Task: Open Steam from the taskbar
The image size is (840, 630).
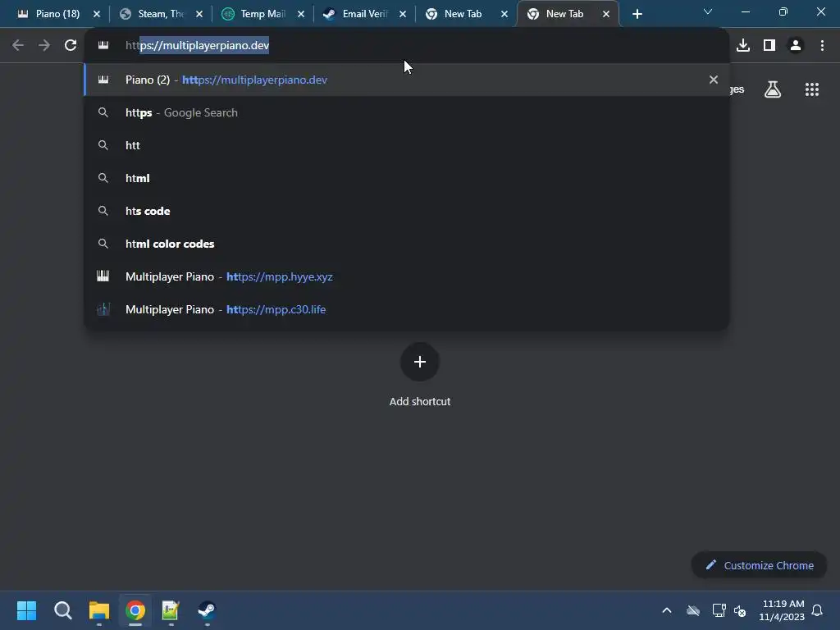Action: point(207,610)
